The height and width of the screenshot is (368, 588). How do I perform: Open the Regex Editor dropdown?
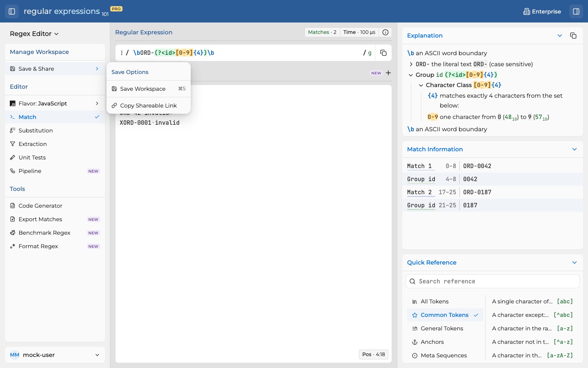[34, 34]
